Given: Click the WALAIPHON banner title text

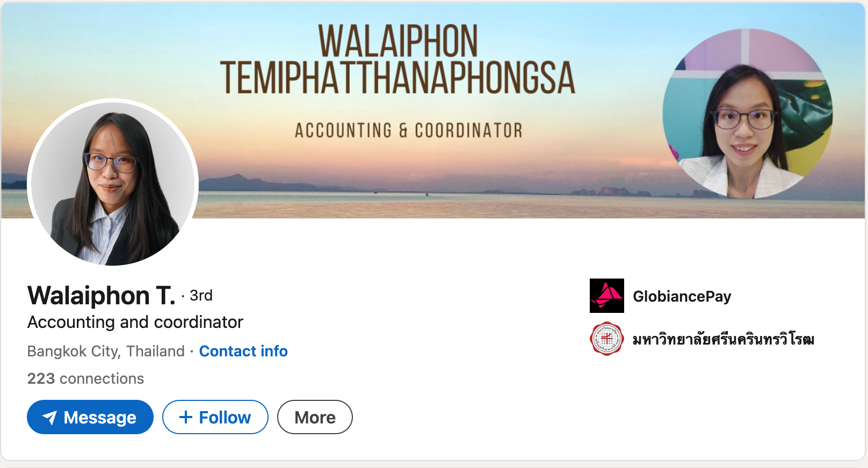Looking at the screenshot, I should click(x=397, y=41).
